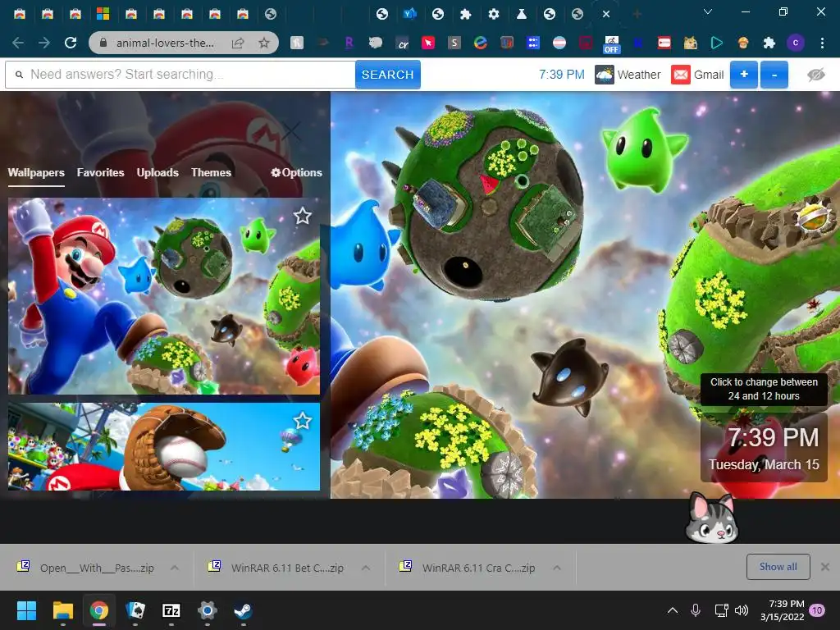Viewport: 840px width, 630px height.
Task: Toggle the OFF-badged extension icon
Action: click(x=611, y=44)
